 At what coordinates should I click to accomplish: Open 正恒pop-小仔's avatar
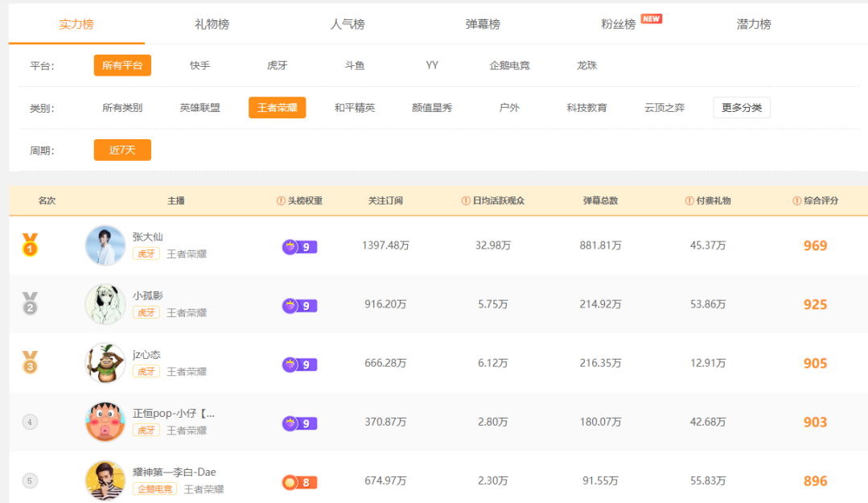105,422
